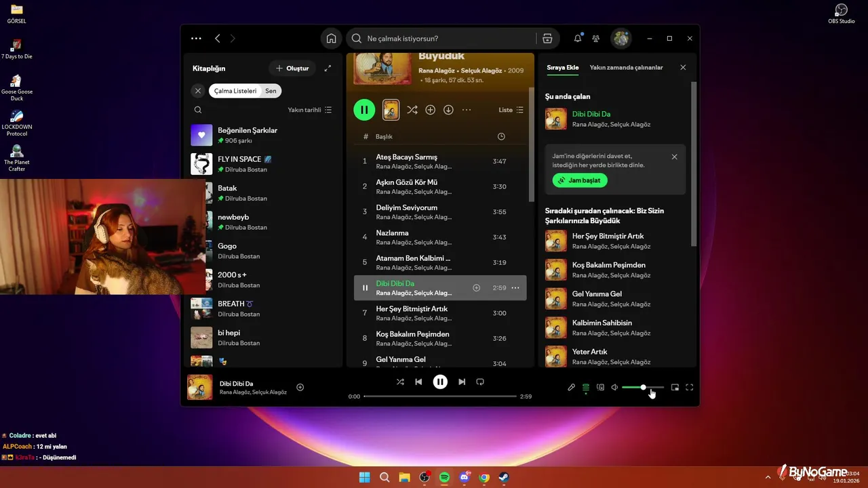The width and height of the screenshot is (868, 488).
Task: Open notifications bell icon
Action: [578, 39]
